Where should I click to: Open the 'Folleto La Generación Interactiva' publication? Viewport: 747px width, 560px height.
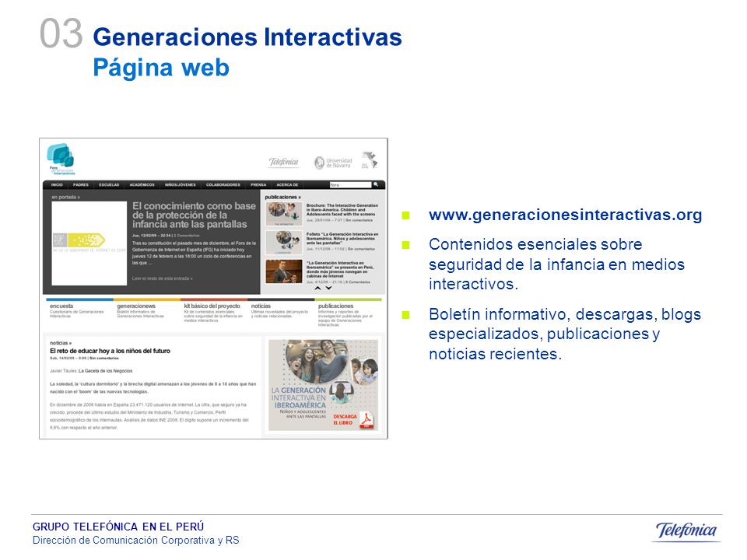(x=342, y=239)
